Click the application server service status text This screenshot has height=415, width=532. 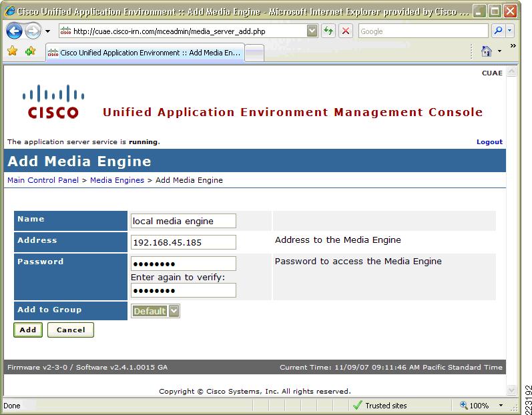[83, 141]
